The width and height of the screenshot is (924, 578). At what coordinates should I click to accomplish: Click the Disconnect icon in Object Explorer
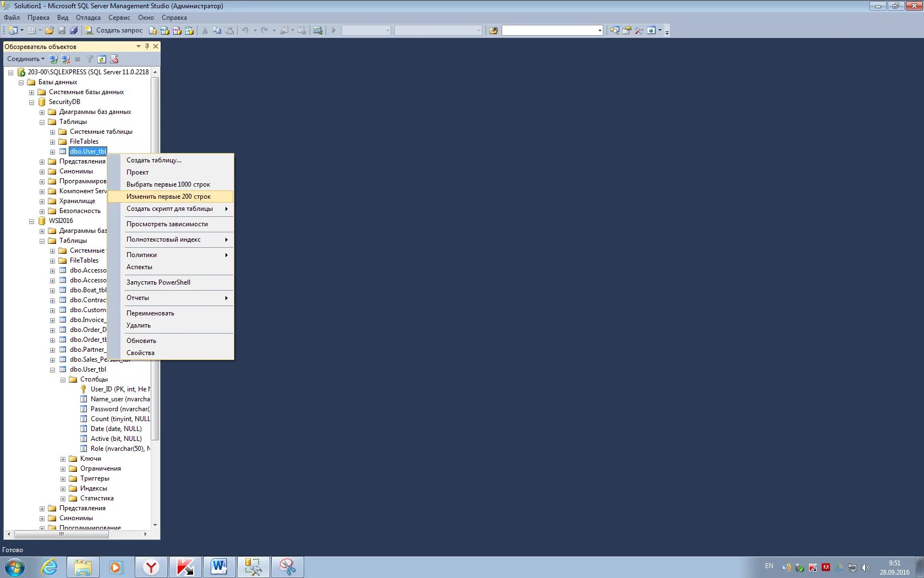coord(65,59)
